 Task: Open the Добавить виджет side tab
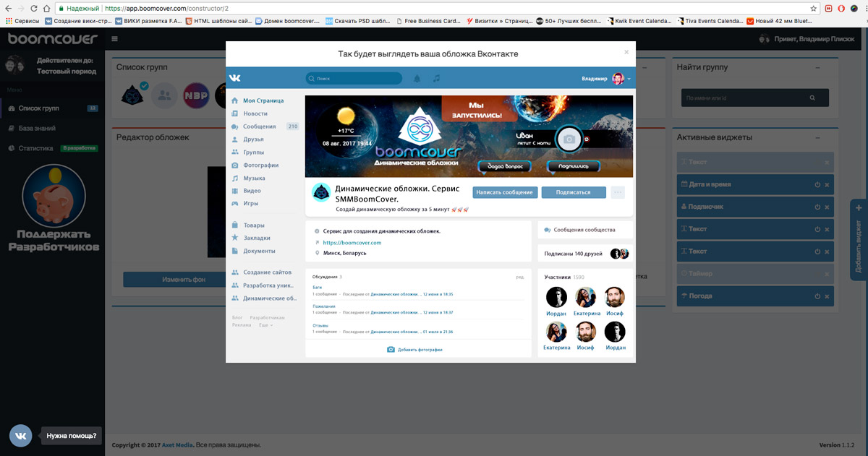pos(859,240)
